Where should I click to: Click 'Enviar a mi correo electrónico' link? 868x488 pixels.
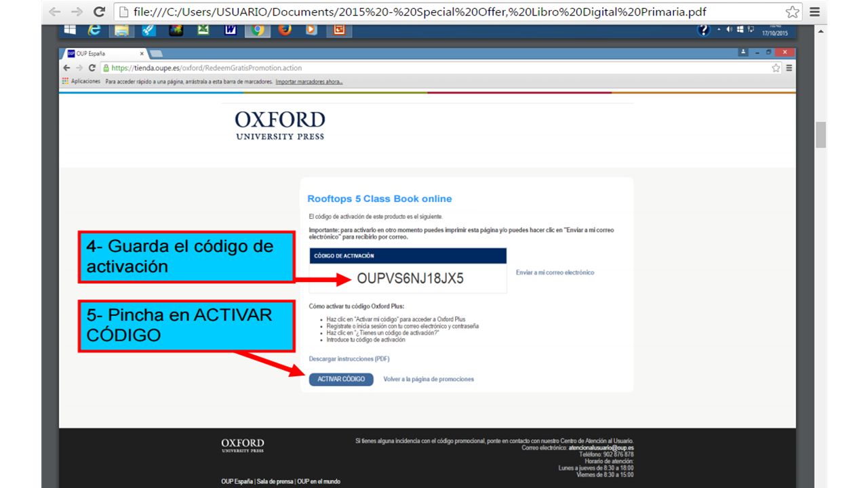point(555,272)
